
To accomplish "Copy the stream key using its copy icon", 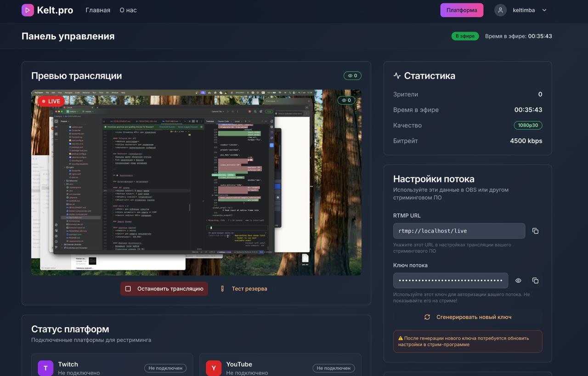I will 535,280.
